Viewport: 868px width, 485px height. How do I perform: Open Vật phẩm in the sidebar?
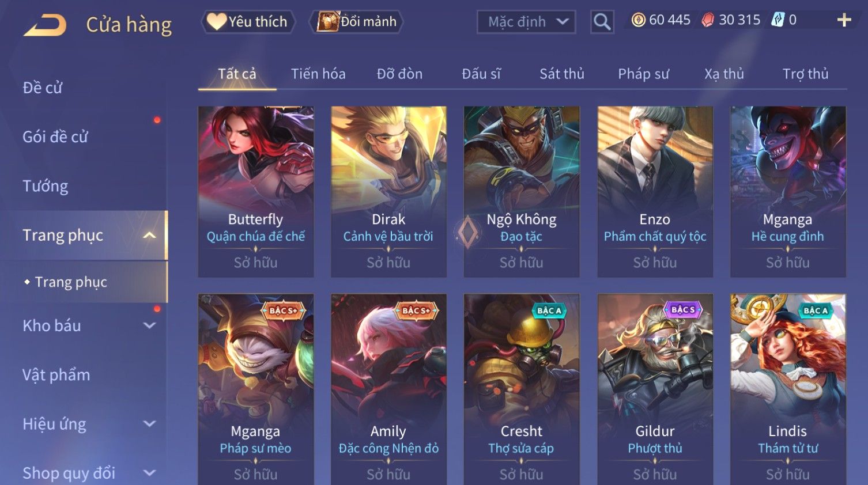[x=56, y=375]
